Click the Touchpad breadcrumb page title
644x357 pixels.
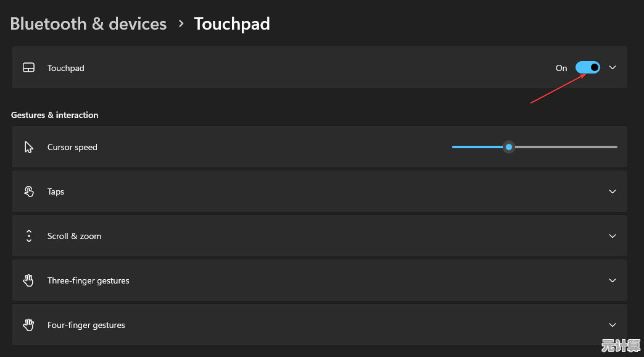pos(232,24)
